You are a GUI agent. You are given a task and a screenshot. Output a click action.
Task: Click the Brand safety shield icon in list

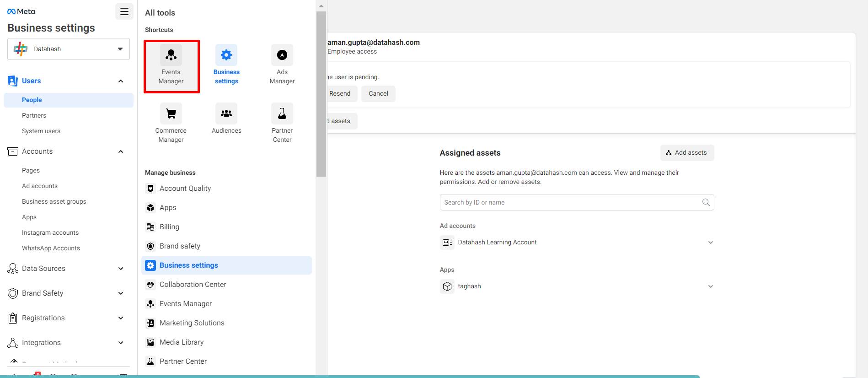[x=150, y=246]
